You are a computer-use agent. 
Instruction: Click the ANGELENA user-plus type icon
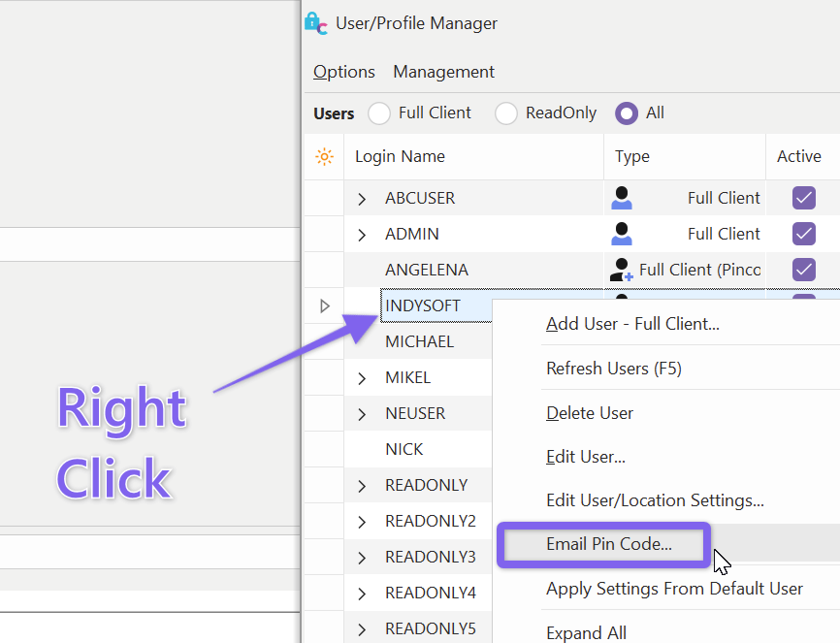pos(621,270)
